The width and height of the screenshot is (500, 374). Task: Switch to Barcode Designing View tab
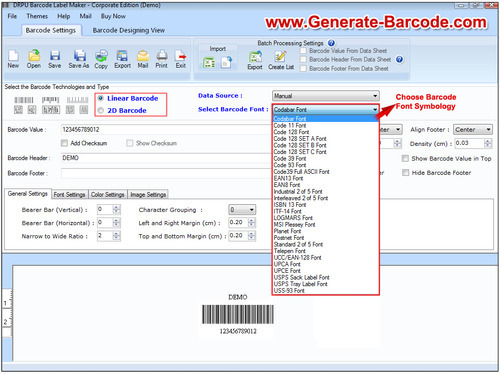tap(129, 30)
